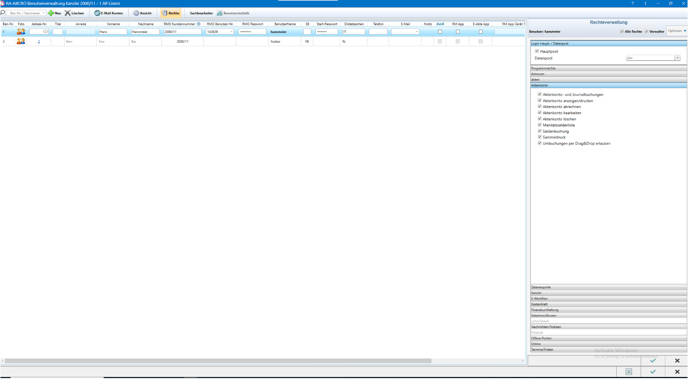Toggle Aktenkonto löschen checkbox
688x379 pixels.
[539, 119]
